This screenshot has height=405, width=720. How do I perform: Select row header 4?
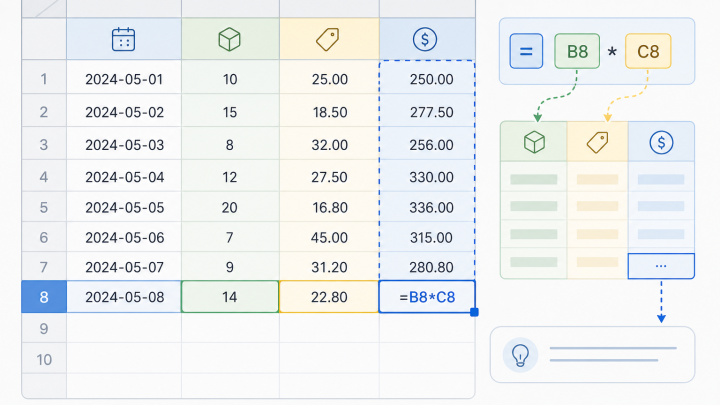44,177
